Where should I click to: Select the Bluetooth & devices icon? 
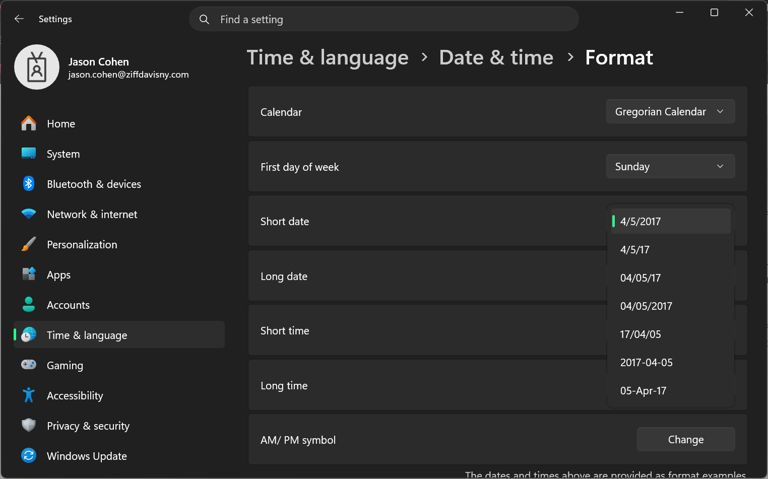point(28,184)
